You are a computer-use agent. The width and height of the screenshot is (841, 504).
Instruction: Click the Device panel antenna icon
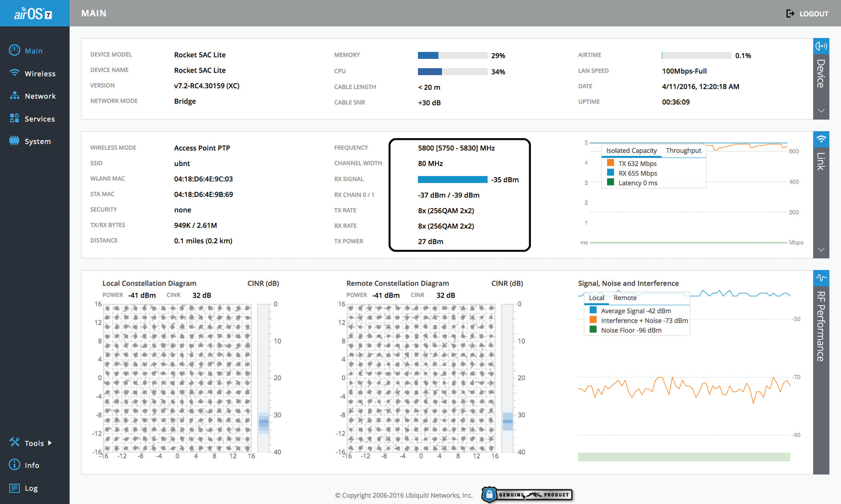coord(821,46)
